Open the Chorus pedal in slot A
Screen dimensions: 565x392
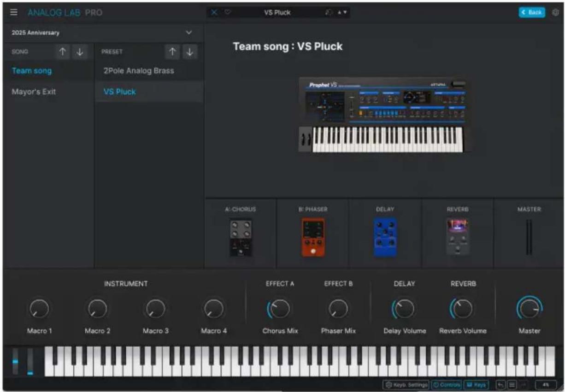click(x=241, y=237)
